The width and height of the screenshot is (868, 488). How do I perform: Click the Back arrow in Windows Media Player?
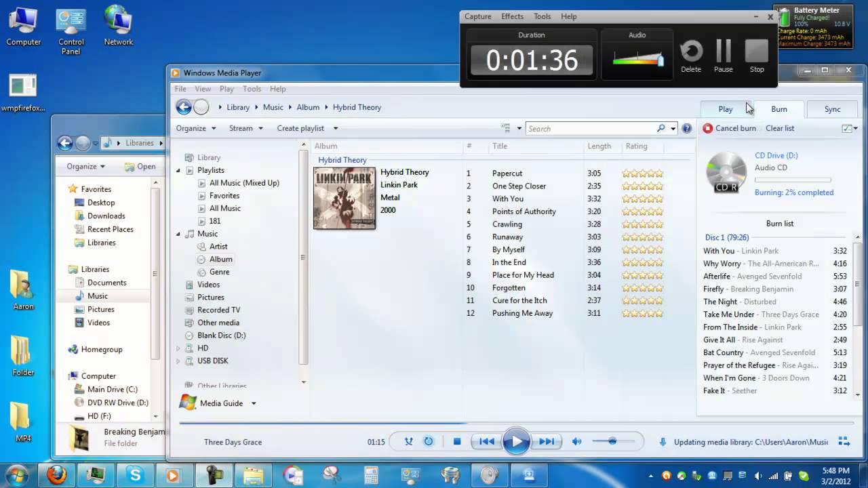[184, 107]
